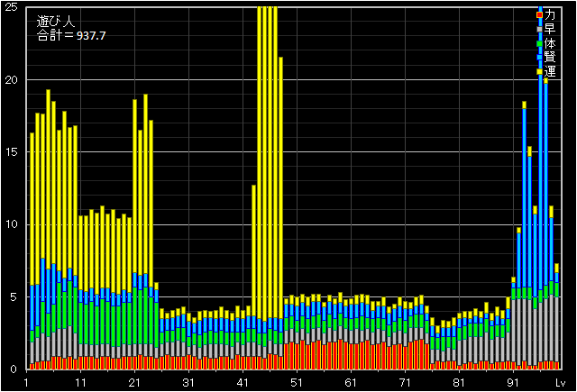Click the x-axis label 71
Screen dimensions: 577x392
(405, 383)
